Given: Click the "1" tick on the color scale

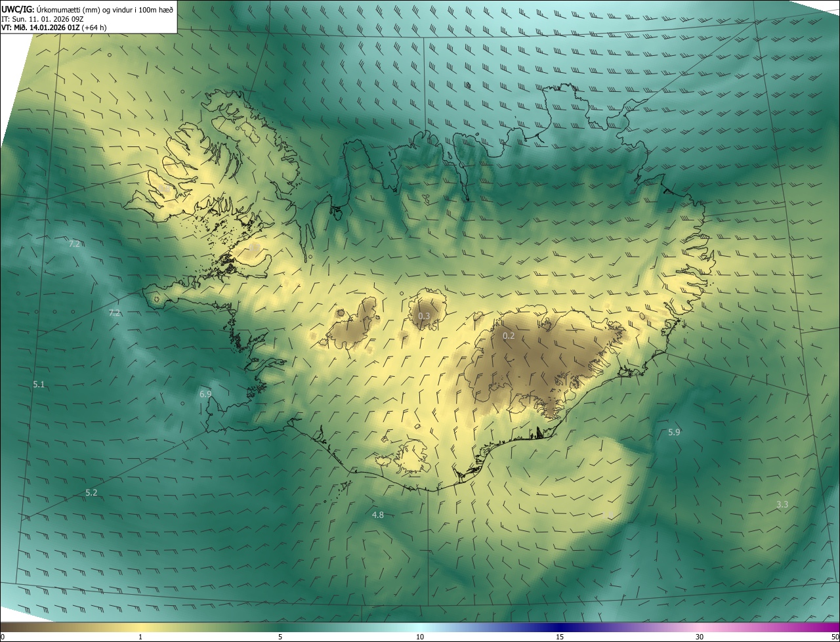Looking at the screenshot, I should (140, 637).
